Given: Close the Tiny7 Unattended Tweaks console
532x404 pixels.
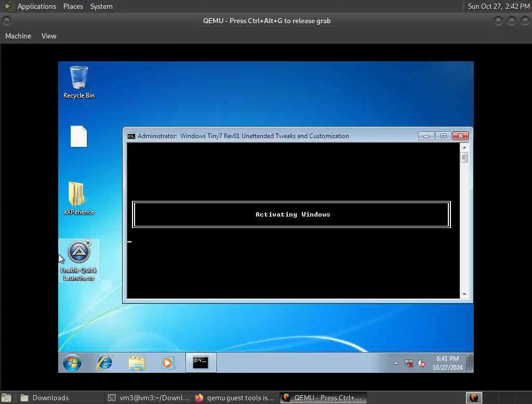Looking at the screenshot, I should tap(460, 136).
